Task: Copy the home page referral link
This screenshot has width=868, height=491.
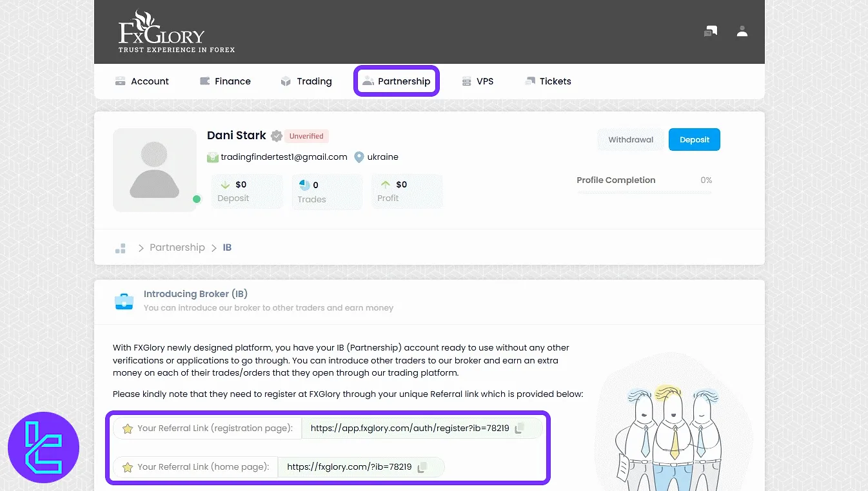Action: click(x=422, y=467)
